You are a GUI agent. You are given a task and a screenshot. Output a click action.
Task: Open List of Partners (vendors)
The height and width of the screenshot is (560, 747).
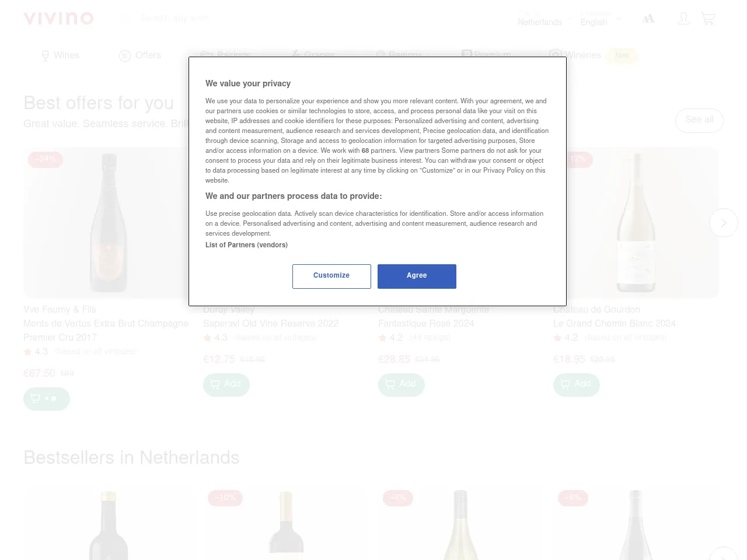pyautogui.click(x=246, y=245)
